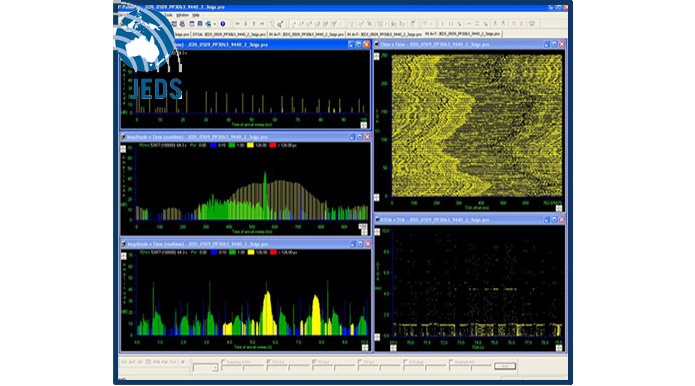Switch to the DTOA document tab
Viewport: 695px width, 386px height.
tap(230, 34)
